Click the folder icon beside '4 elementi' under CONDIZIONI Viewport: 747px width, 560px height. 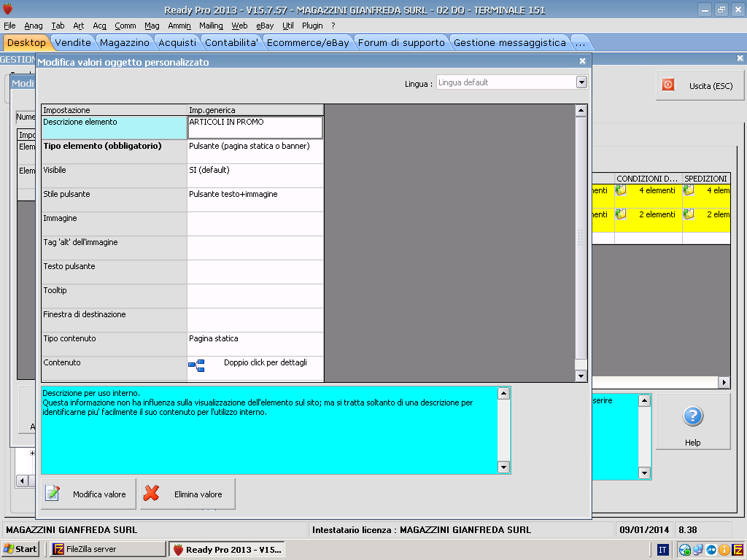620,190
